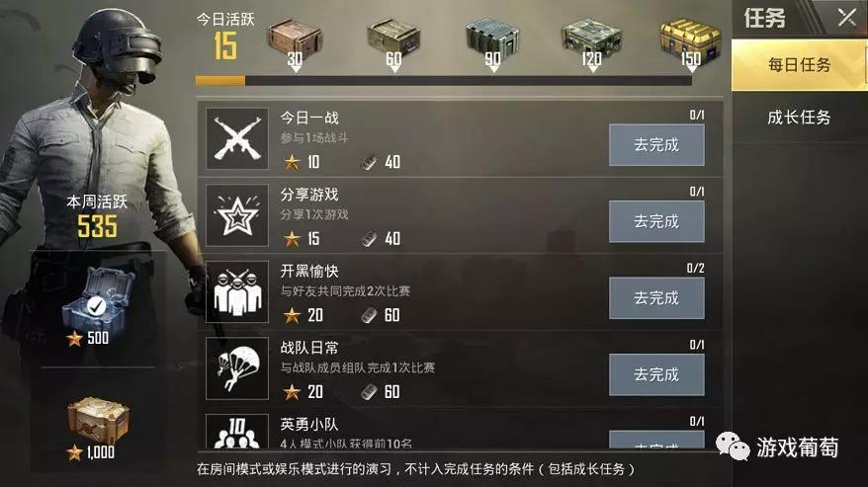
Task: Tap the 英勇小队 top-10 mission icon
Action: [x=237, y=431]
